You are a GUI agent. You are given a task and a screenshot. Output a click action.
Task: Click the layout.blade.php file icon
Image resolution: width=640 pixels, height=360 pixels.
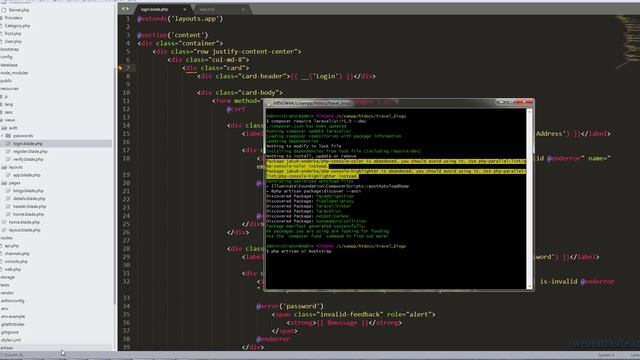(4, 230)
